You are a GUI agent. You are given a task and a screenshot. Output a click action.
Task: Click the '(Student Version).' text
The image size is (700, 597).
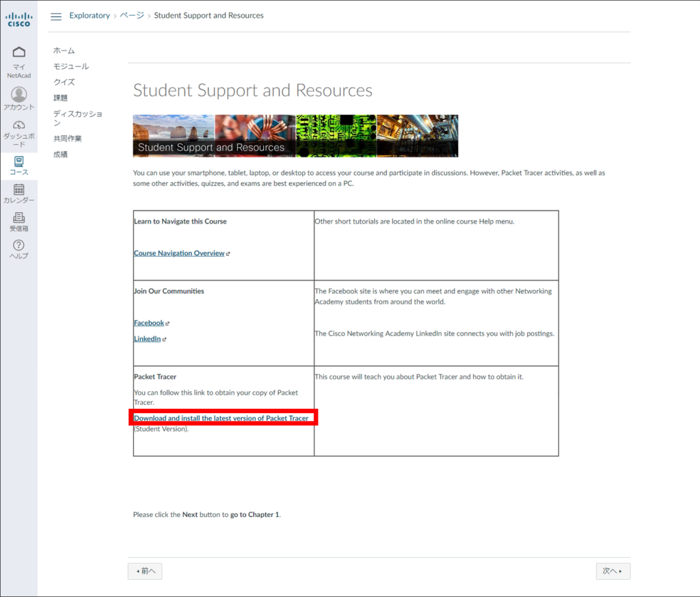coord(161,429)
